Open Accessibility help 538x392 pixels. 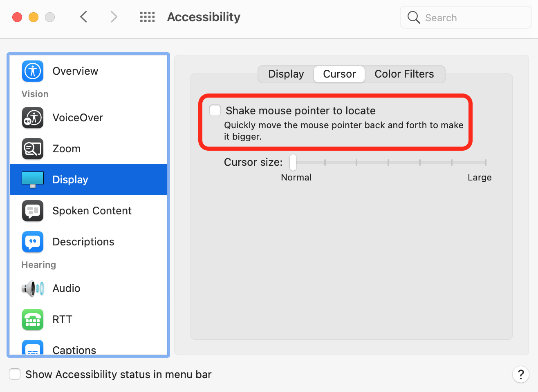[521, 374]
